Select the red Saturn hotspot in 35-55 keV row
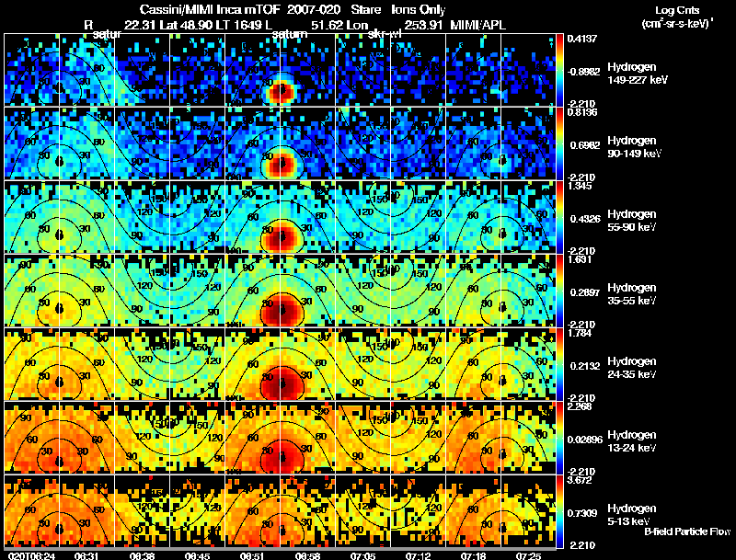This screenshot has width=736, height=560. (x=281, y=311)
